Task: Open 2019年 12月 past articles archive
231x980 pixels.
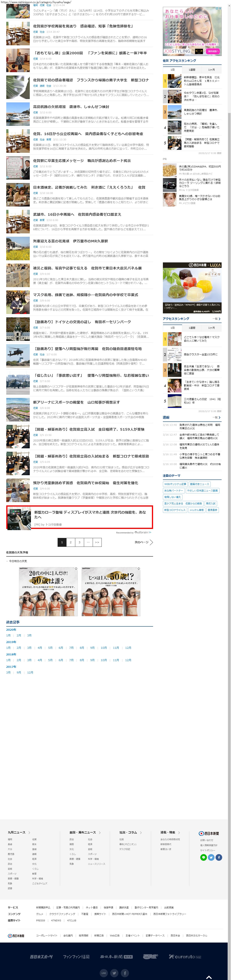Action: pyautogui.click(x=128, y=648)
